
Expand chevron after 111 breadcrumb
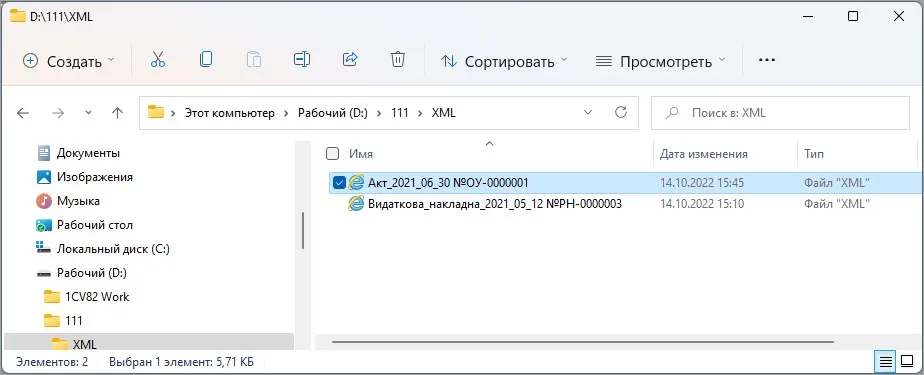coord(420,113)
